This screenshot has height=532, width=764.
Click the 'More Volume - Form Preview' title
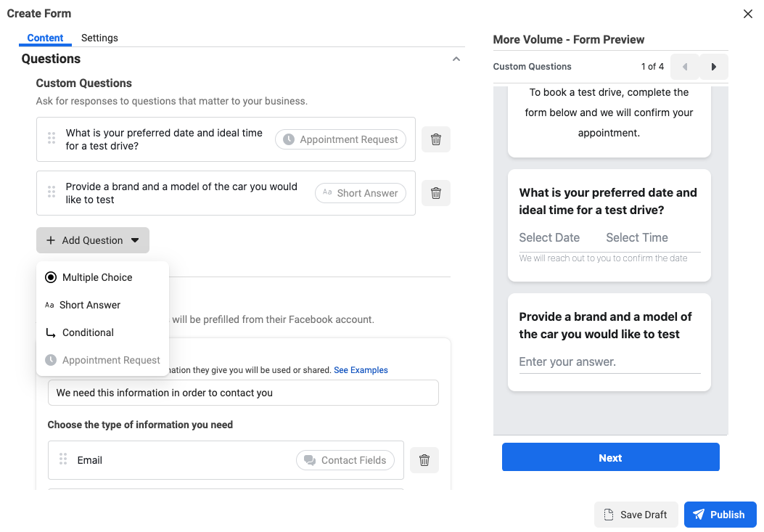point(569,40)
